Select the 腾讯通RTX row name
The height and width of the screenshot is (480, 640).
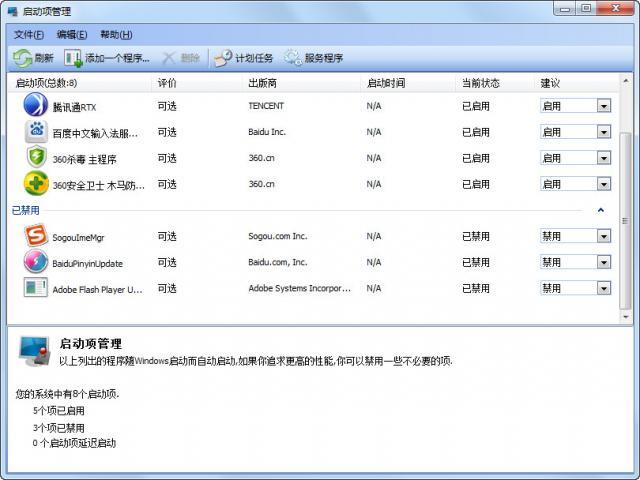click(x=74, y=108)
